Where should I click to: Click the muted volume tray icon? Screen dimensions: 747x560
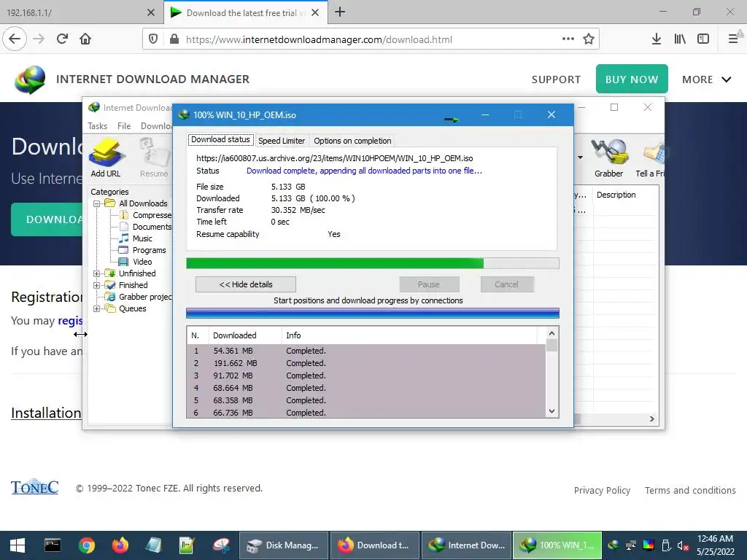click(683, 545)
